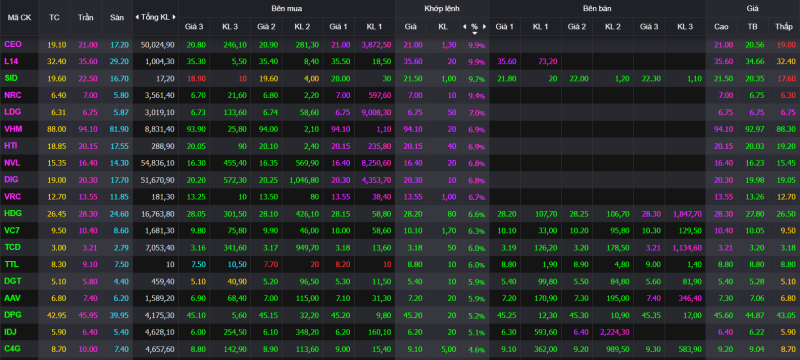
Task: Click the TTL ticker symbol
Action: (12, 264)
